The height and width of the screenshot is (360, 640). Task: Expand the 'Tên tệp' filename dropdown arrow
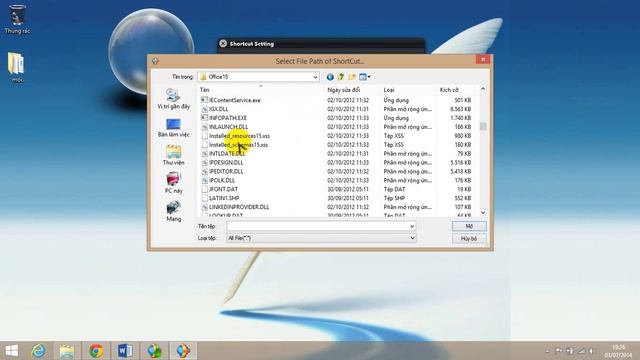[412, 226]
